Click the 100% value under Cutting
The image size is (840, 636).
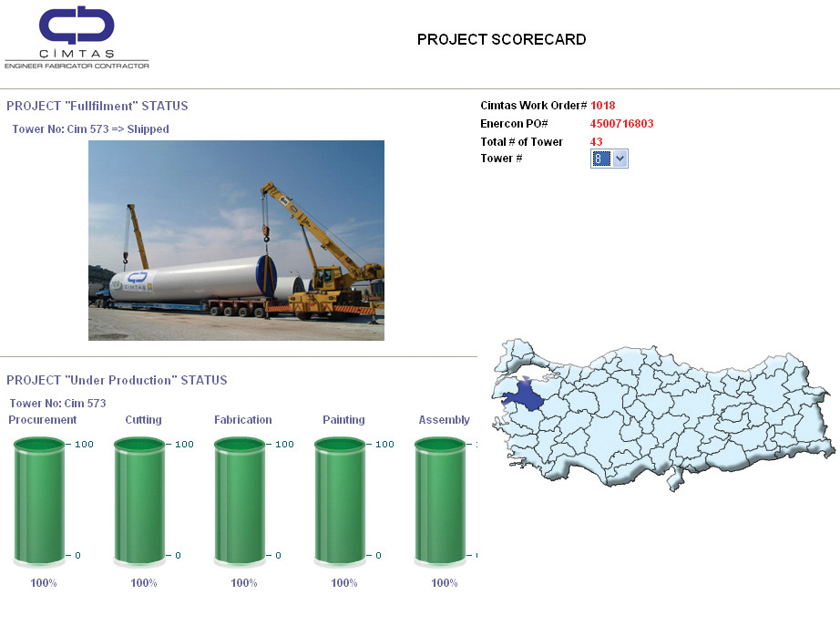click(144, 583)
